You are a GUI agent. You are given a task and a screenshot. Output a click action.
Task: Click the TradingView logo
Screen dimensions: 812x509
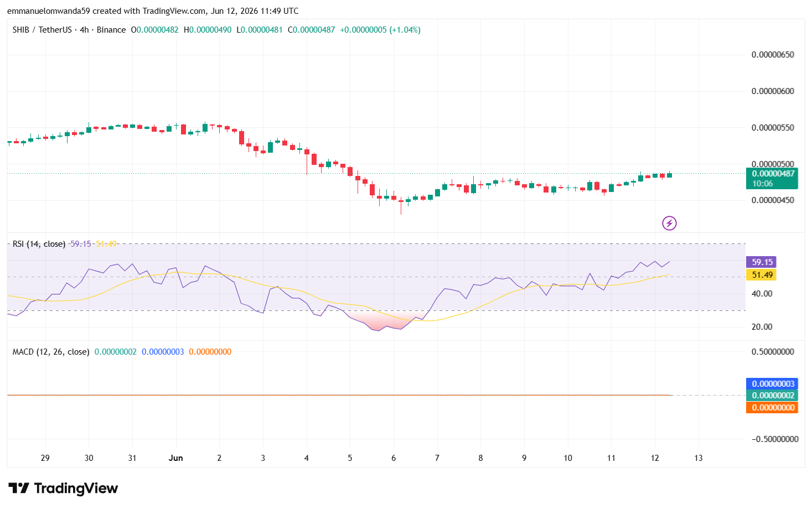click(x=63, y=488)
